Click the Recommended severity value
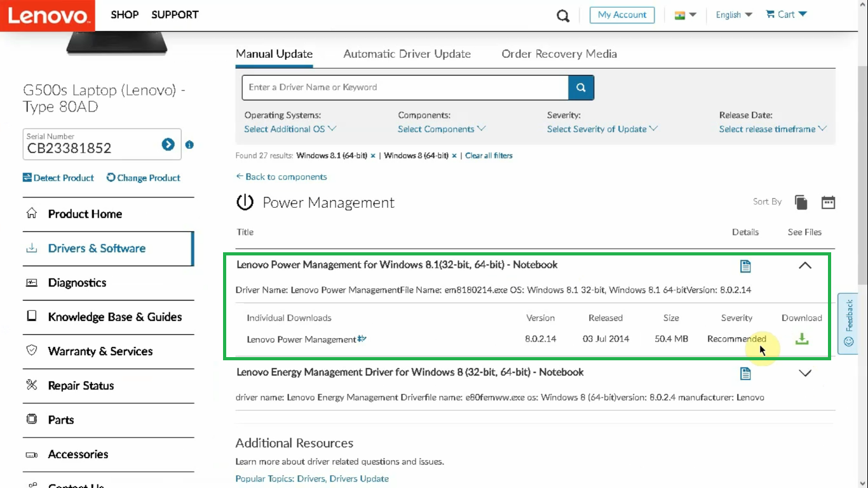868x488 pixels. 736,339
